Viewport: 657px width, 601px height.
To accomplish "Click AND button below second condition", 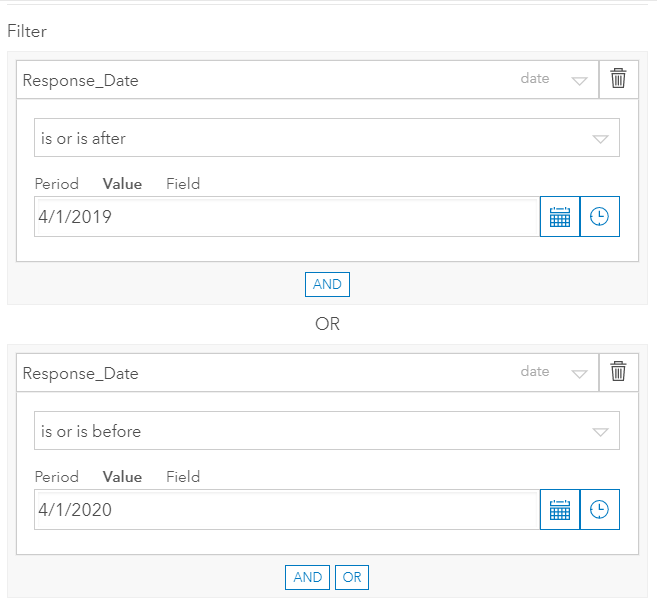I will click(x=308, y=577).
